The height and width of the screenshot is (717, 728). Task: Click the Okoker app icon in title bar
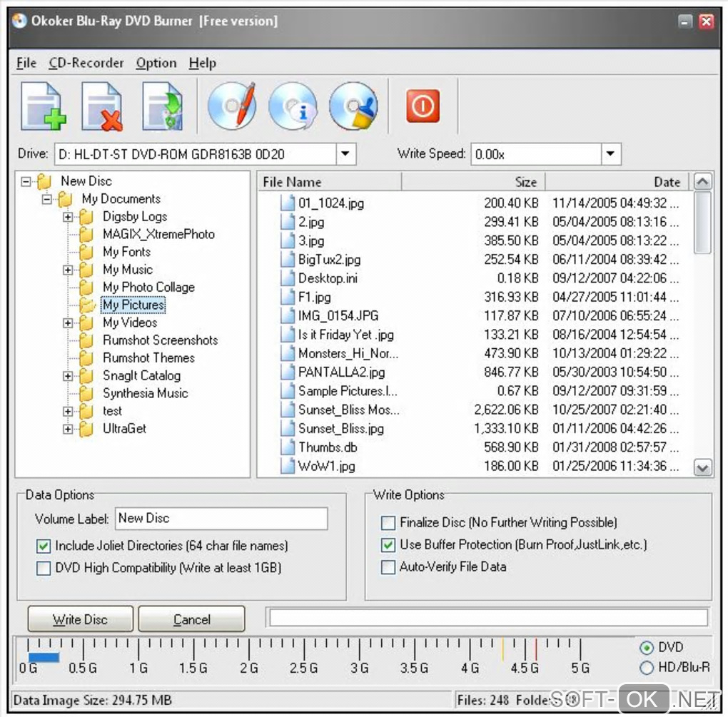tap(19, 21)
